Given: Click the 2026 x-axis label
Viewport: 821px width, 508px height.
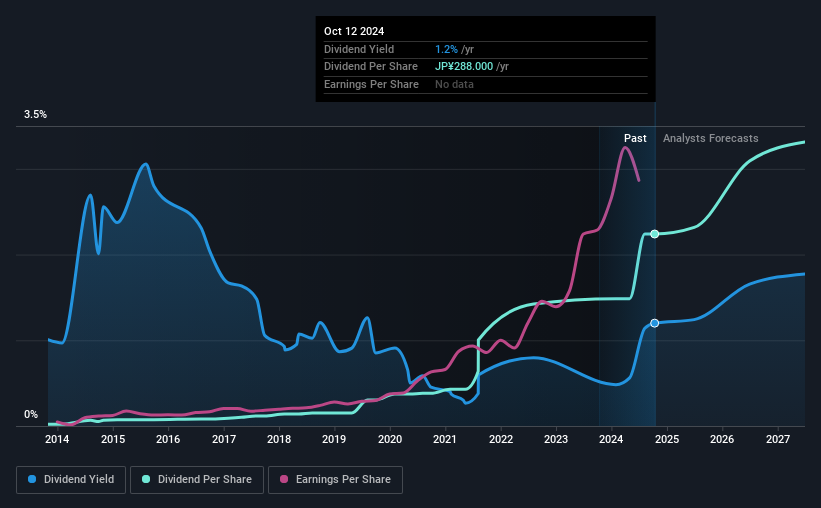Looking at the screenshot, I should 722,439.
